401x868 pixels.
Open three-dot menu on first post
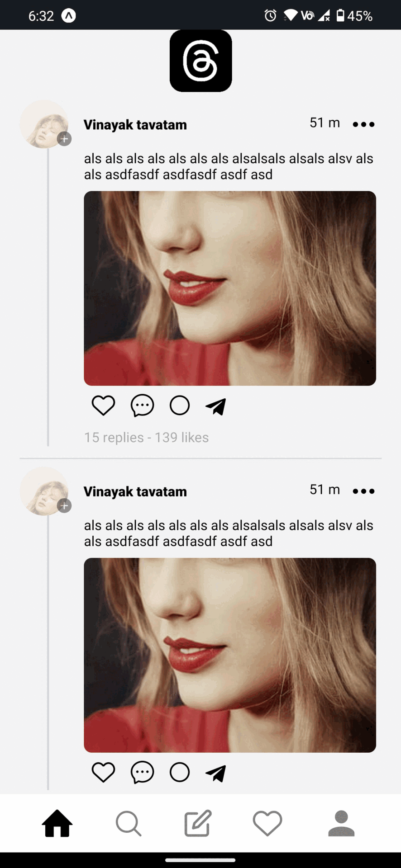click(x=363, y=124)
